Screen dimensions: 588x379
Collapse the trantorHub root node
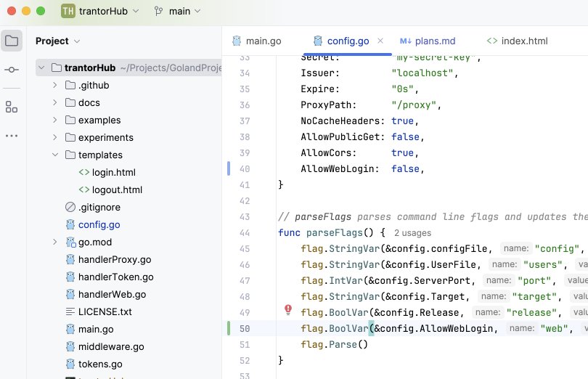(x=41, y=68)
